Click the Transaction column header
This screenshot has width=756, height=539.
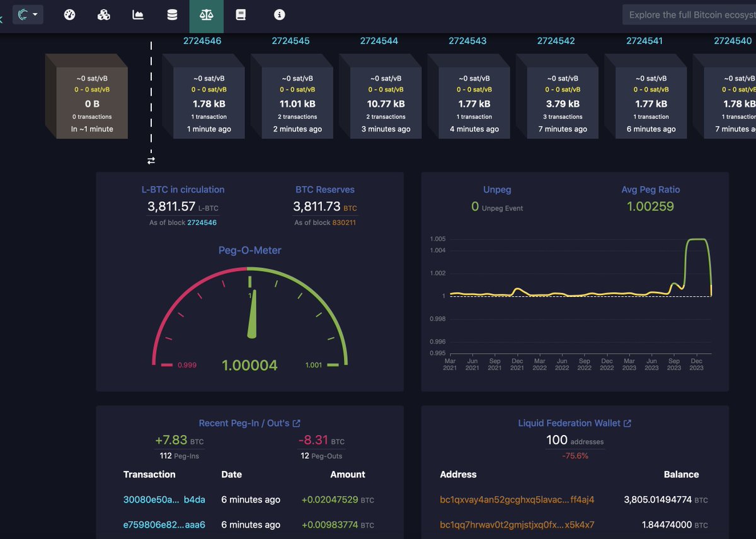pos(149,475)
